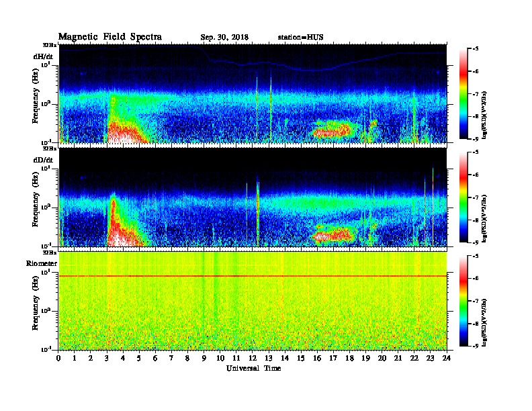Click hour tick label '8' on the time axis
Image resolution: width=532 pixels, height=411 pixels.
(x=187, y=359)
